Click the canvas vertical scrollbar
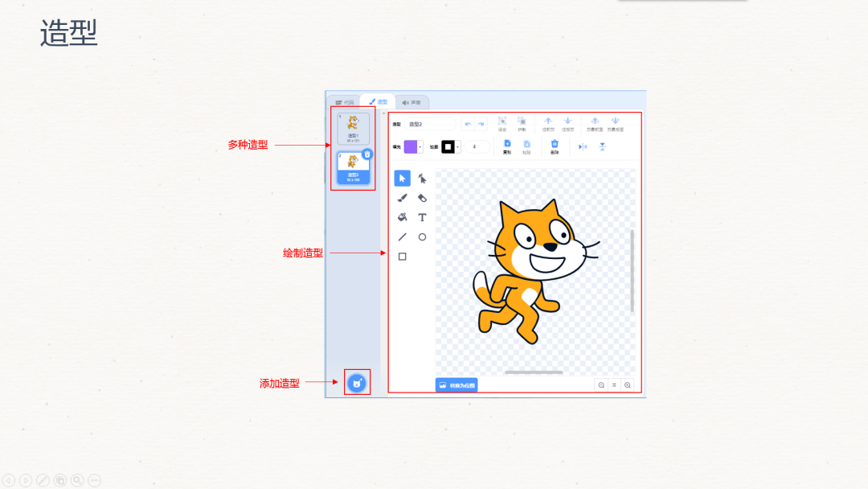Viewport: 868px width, 489px height. 632,271
